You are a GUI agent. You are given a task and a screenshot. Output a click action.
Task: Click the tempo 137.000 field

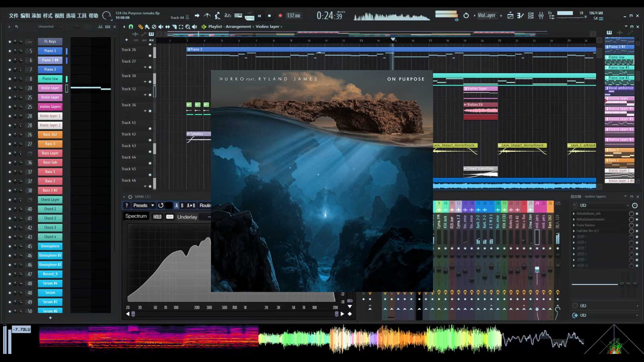tap(294, 15)
